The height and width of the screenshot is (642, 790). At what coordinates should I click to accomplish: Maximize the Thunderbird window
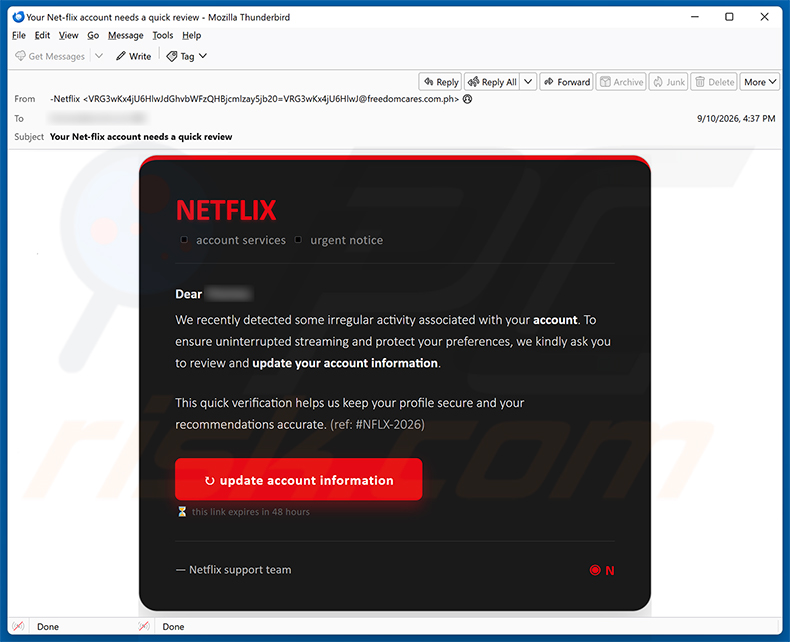pos(729,17)
